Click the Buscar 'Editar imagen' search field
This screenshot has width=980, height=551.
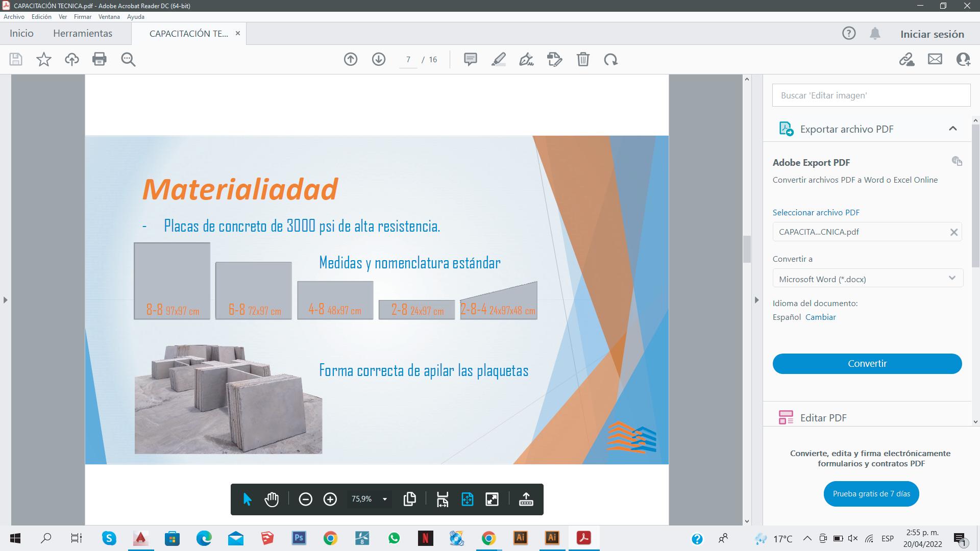click(871, 95)
